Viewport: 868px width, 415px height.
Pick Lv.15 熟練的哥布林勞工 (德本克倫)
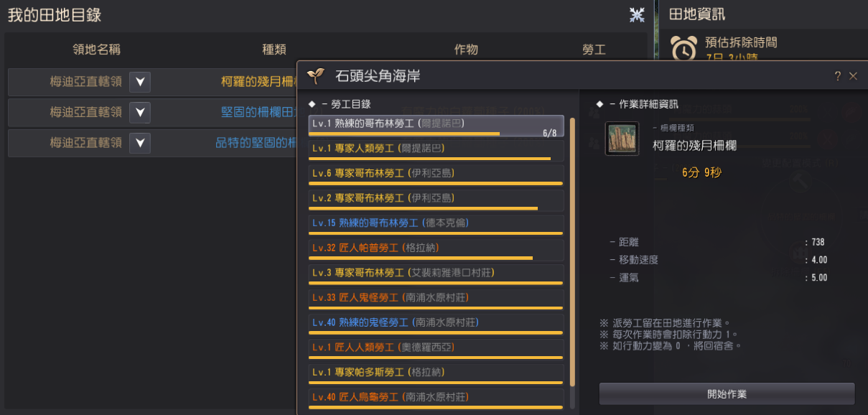(437, 225)
